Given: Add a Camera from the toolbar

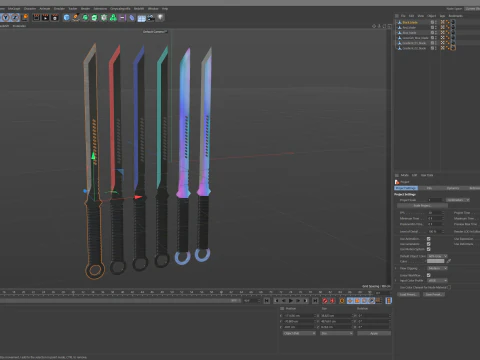Looking at the screenshot, I should [x=151, y=17].
